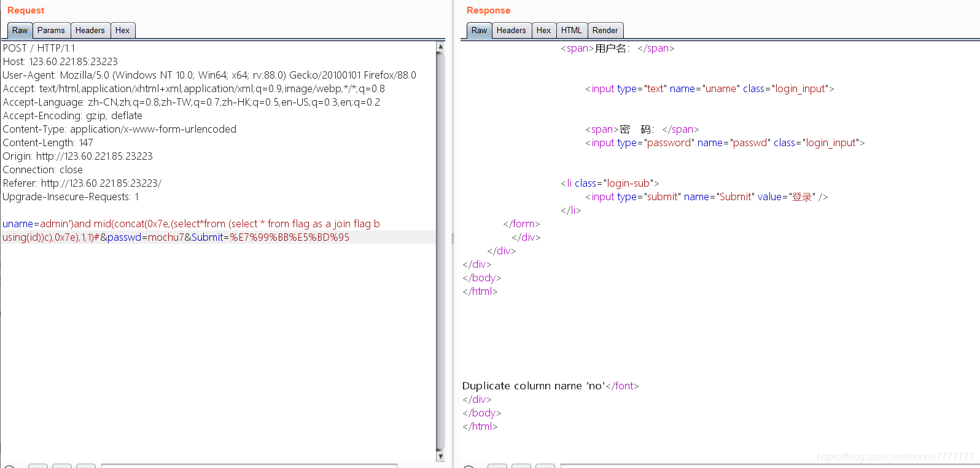Open the Params tab in the Request panel
The width and height of the screenshot is (980, 468).
coord(51,30)
